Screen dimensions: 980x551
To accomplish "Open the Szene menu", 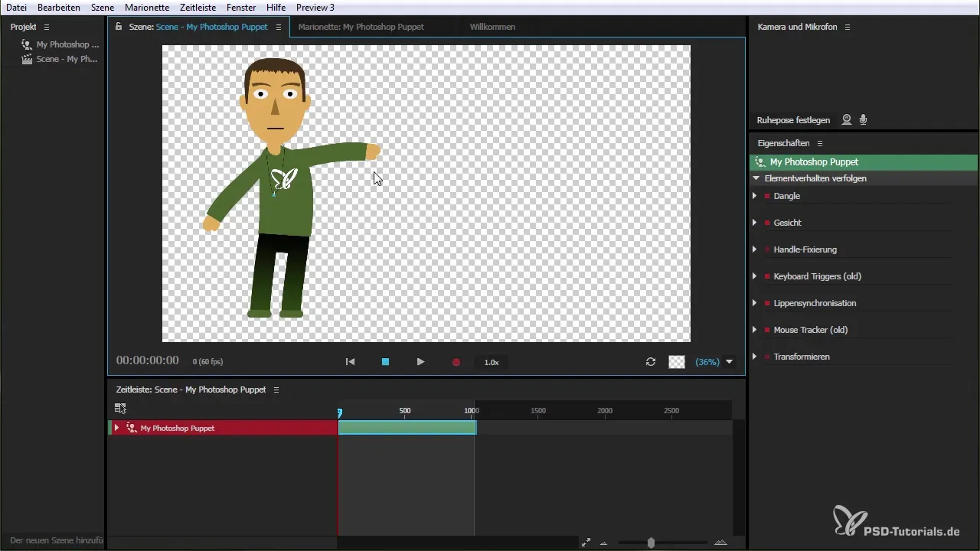I will [102, 7].
